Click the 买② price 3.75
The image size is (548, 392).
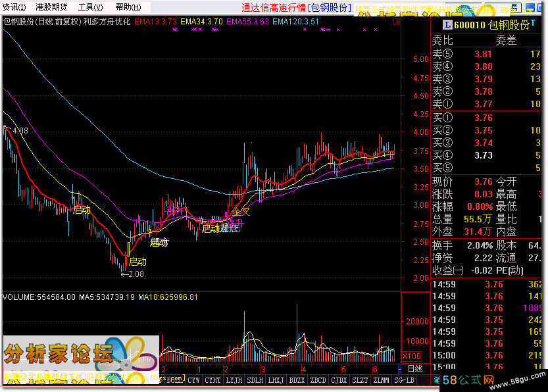[483, 131]
